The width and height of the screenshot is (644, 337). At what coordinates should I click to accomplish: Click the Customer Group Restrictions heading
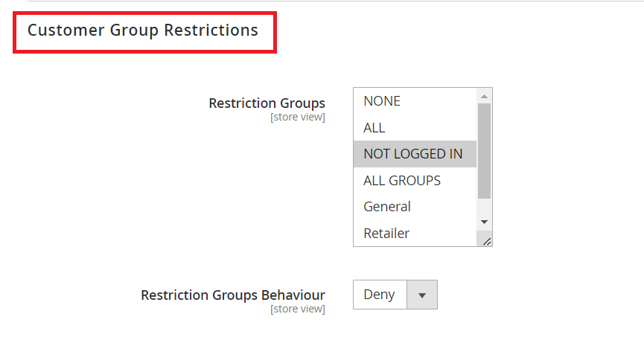(x=143, y=31)
